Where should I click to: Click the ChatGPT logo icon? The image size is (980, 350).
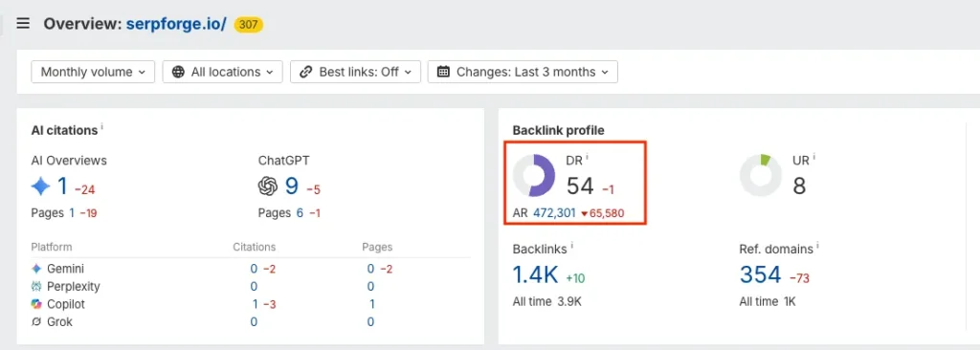tap(268, 186)
